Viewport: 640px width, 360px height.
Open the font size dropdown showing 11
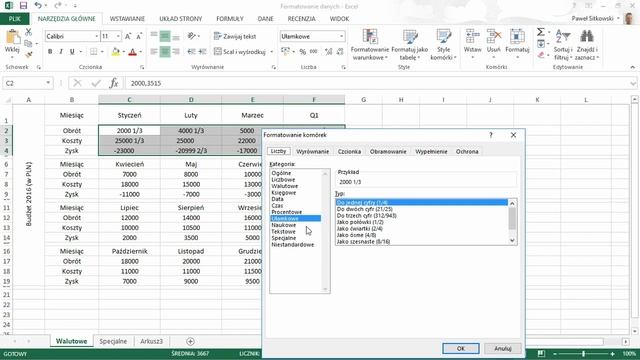coord(118,36)
